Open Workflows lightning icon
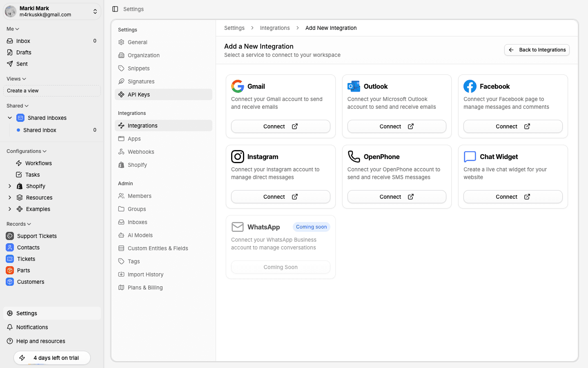Screen dimensions: 588x368 19,163
